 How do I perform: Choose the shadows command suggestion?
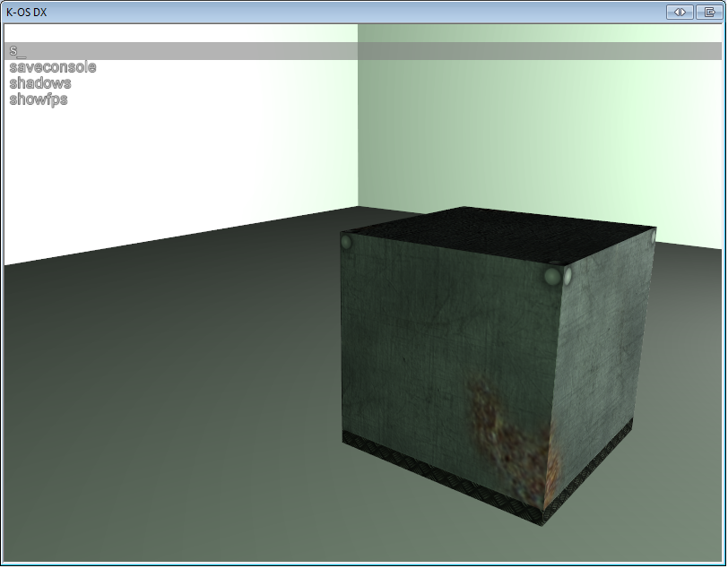[x=40, y=83]
